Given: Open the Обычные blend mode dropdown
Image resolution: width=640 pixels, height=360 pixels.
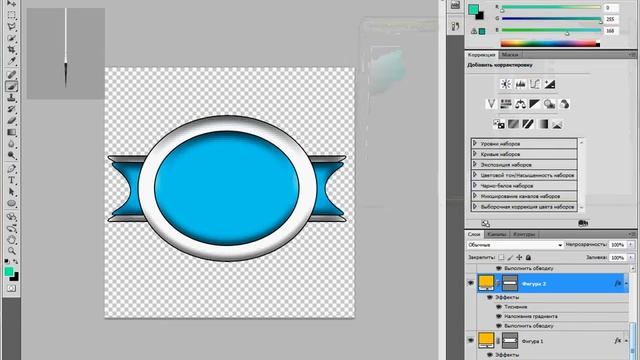Looking at the screenshot, I should 515,245.
